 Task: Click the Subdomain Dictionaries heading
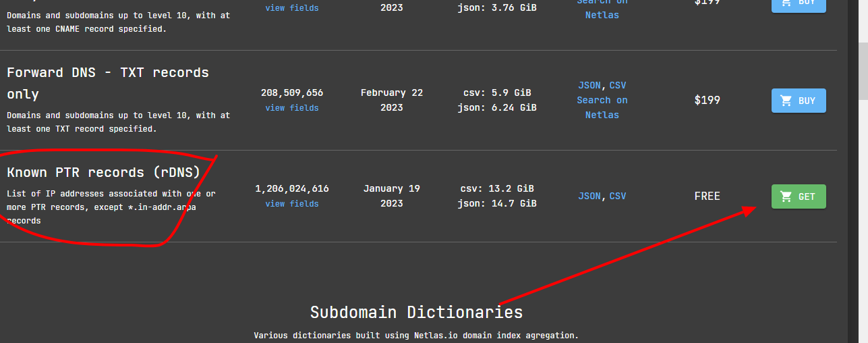tap(416, 313)
